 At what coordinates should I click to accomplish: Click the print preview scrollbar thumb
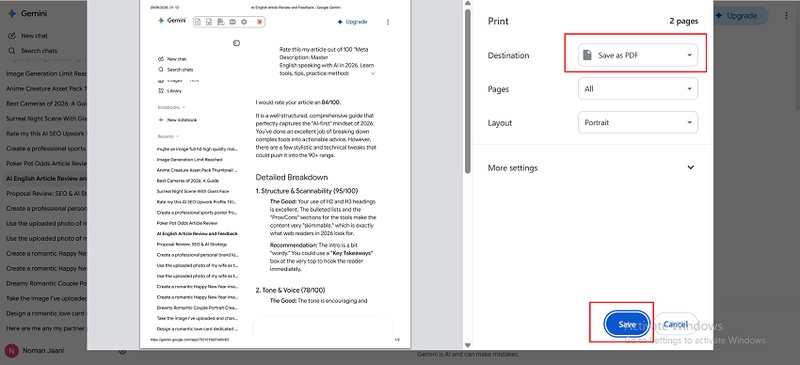pyautogui.click(x=467, y=92)
